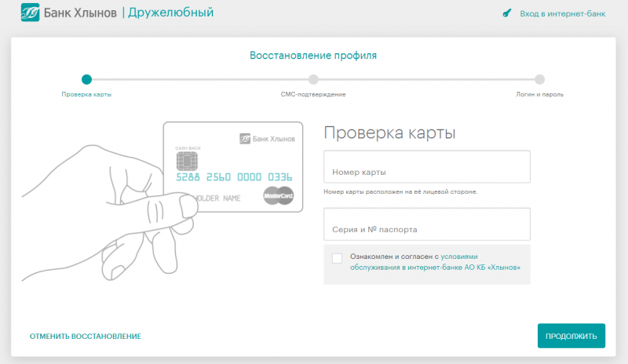The width and height of the screenshot is (628, 364).
Task: Click card number 5288 2560 0000 0336
Action: tap(234, 177)
